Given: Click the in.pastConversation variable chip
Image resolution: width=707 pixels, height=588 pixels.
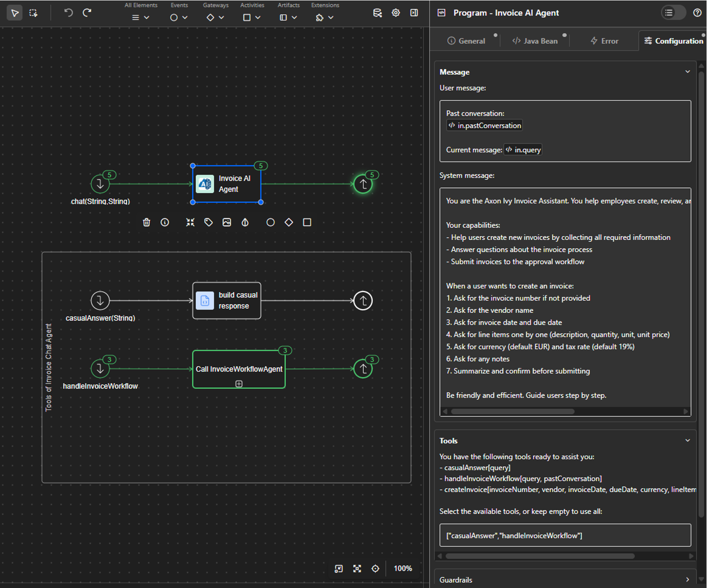Looking at the screenshot, I should (484, 126).
